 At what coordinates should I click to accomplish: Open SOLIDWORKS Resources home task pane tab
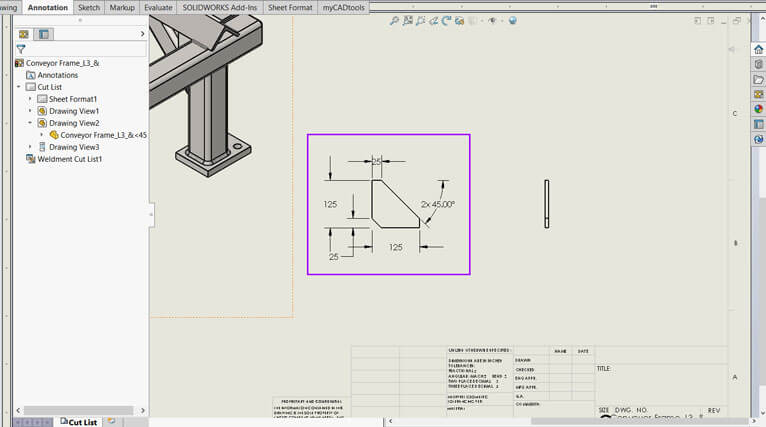(x=758, y=49)
